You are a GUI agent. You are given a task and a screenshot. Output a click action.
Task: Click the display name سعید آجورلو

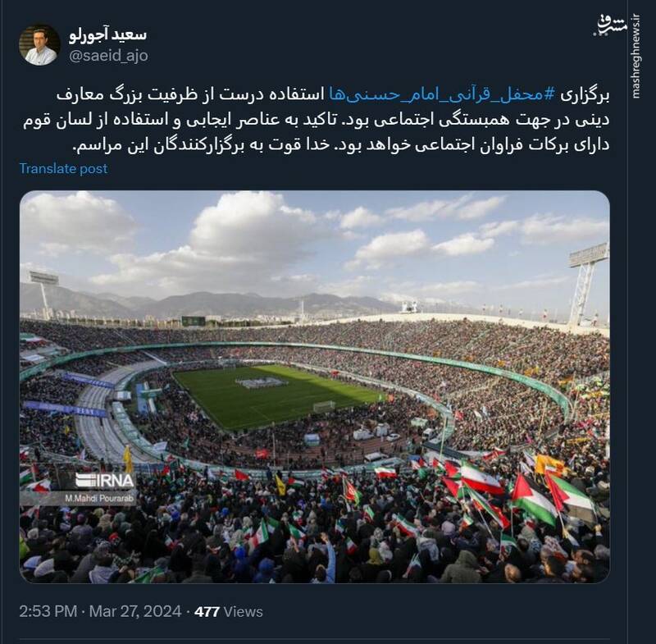coord(107,35)
